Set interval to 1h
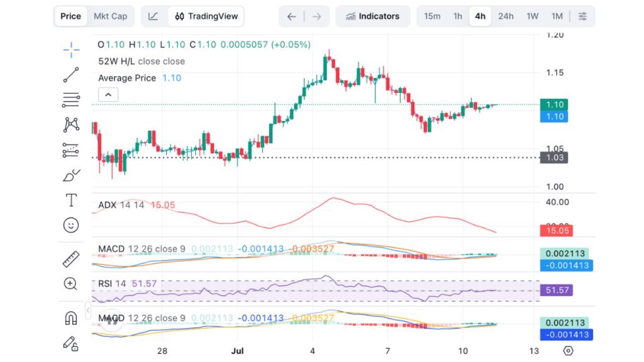Screen dimensions: 644x362 [458, 16]
